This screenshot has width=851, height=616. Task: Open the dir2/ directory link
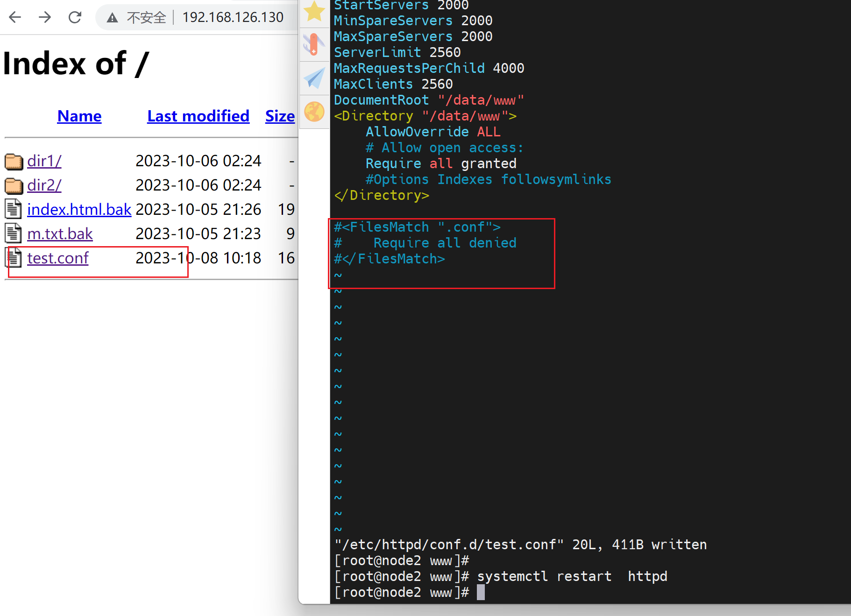point(44,185)
